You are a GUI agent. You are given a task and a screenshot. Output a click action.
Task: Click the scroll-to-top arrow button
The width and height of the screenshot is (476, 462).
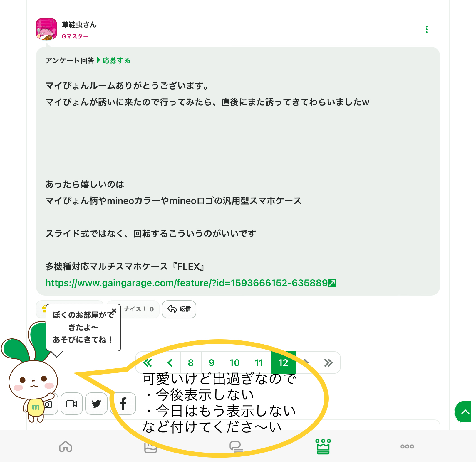(464, 412)
